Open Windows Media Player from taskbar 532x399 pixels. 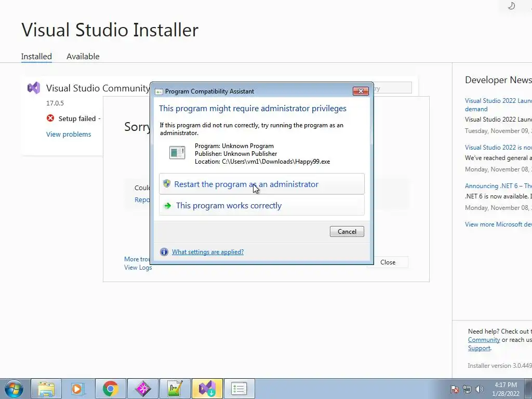coord(78,389)
